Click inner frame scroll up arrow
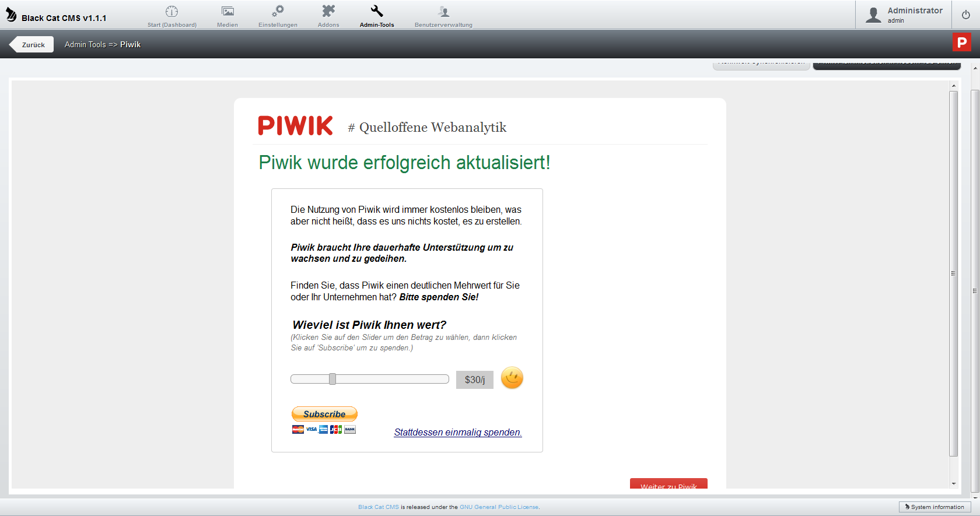Viewport: 980px width, 516px height. point(954,86)
